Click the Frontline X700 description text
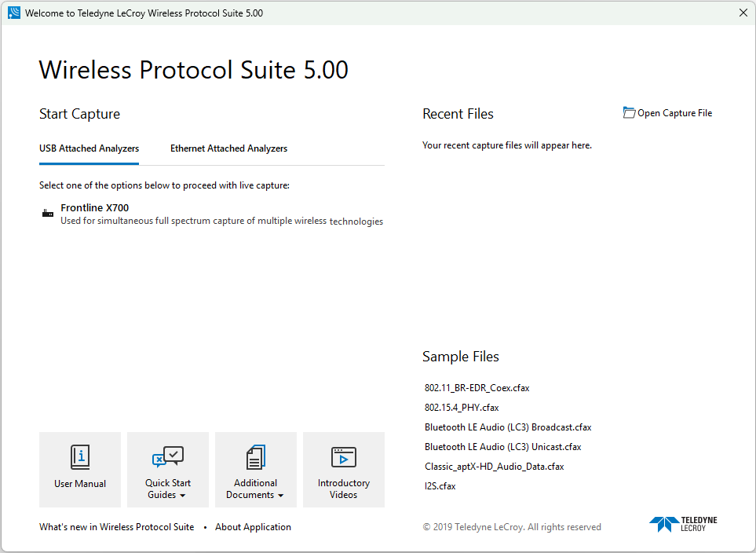Image resolution: width=756 pixels, height=553 pixels. coord(222,221)
